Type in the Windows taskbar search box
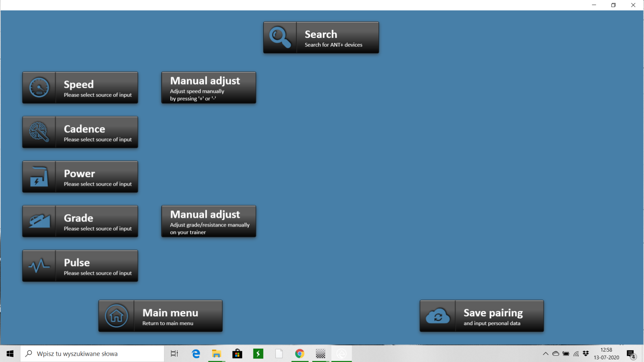 (92, 354)
